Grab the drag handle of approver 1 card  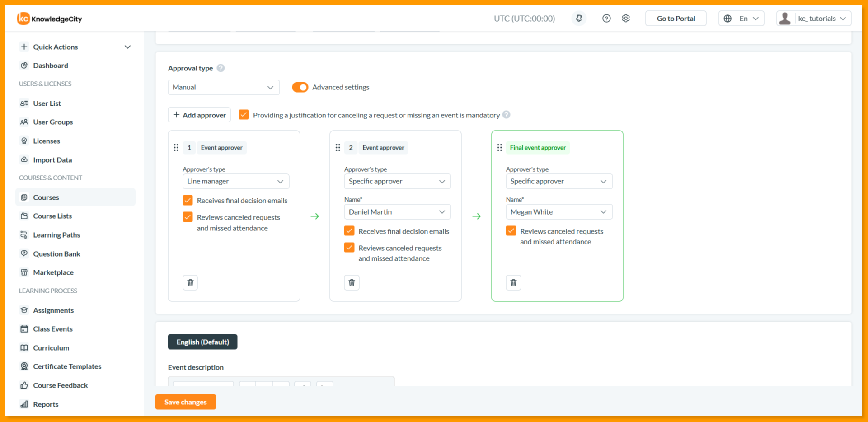point(176,148)
